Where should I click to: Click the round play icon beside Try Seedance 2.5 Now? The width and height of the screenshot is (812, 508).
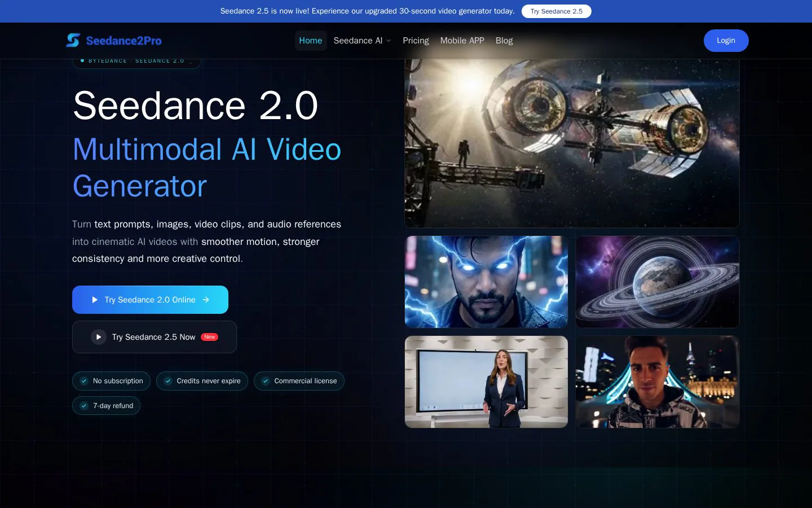[99, 337]
